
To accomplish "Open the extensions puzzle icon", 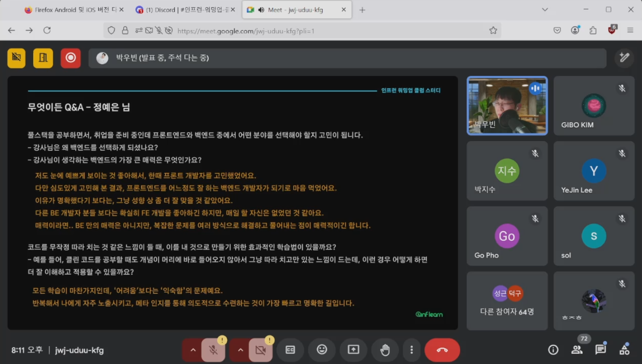I will pyautogui.click(x=593, y=30).
